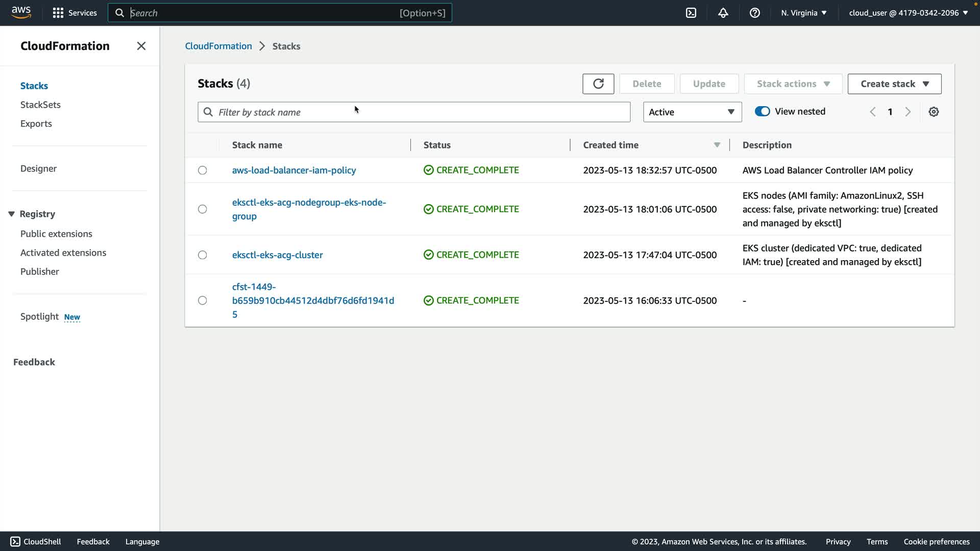
Task: Open table preferences gear icon
Action: (934, 112)
